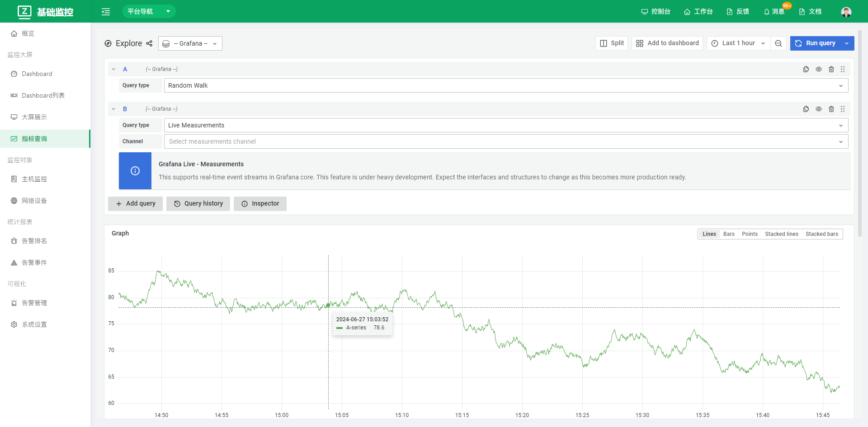Click the query B name label
The image size is (868, 427).
point(125,109)
